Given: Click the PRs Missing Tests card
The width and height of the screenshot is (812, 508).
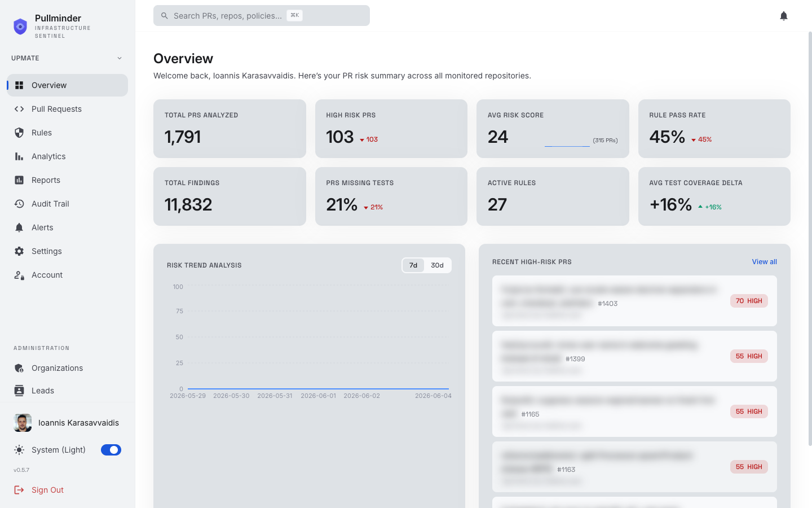Looking at the screenshot, I should [x=391, y=196].
